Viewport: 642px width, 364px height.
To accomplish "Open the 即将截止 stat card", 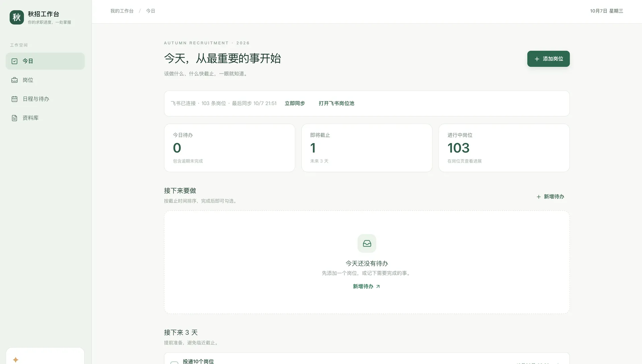I will tap(367, 148).
